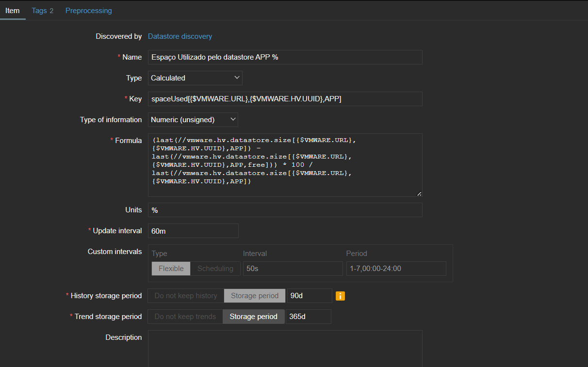Switch to the Tags tab
Image resolution: width=588 pixels, height=367 pixels.
coord(42,11)
